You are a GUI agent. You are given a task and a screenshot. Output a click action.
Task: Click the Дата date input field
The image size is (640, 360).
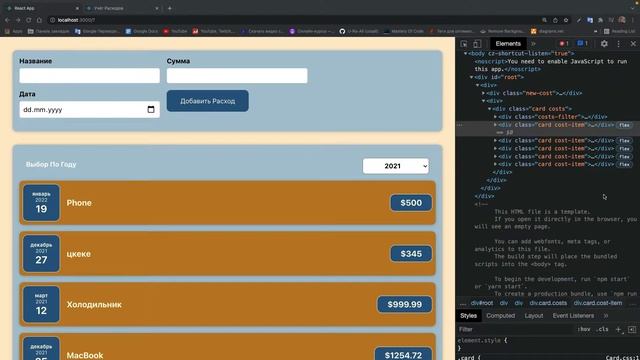(89, 109)
